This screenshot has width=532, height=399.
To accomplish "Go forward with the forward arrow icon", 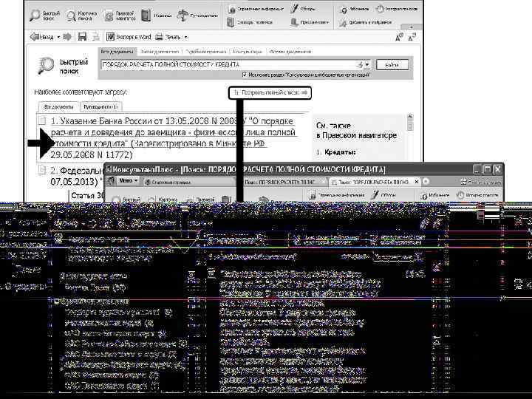I will 67,37.
